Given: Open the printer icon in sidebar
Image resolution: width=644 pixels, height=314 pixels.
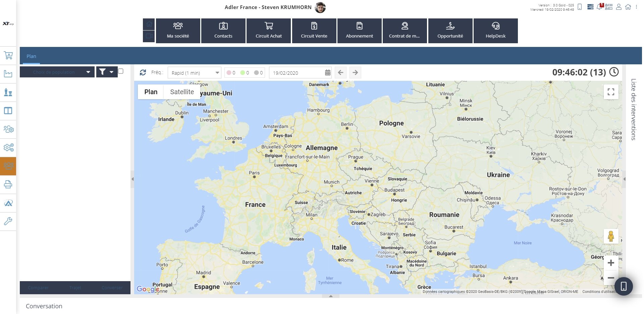Looking at the screenshot, I should (x=8, y=184).
